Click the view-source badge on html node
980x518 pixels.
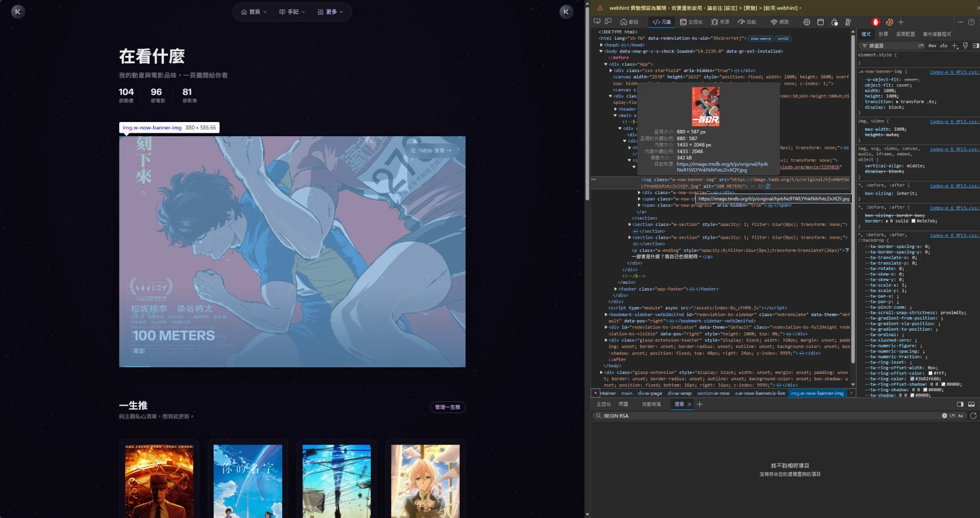pos(760,38)
